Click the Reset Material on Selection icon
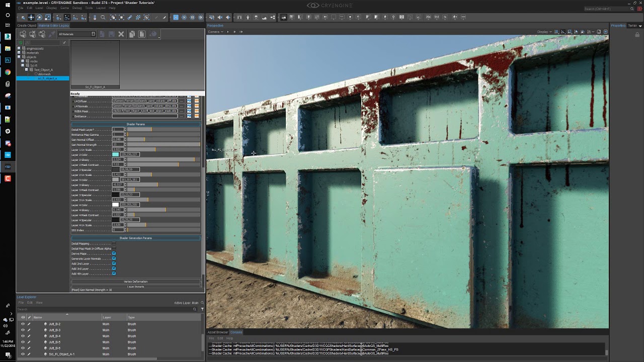644x362 pixels. click(33, 34)
